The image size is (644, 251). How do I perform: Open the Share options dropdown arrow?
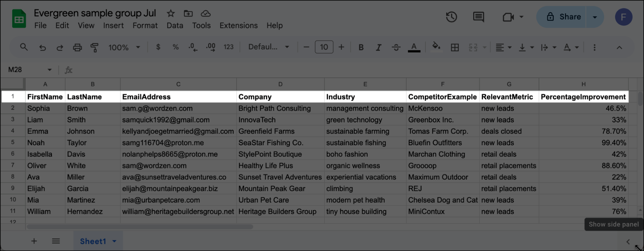[595, 17]
